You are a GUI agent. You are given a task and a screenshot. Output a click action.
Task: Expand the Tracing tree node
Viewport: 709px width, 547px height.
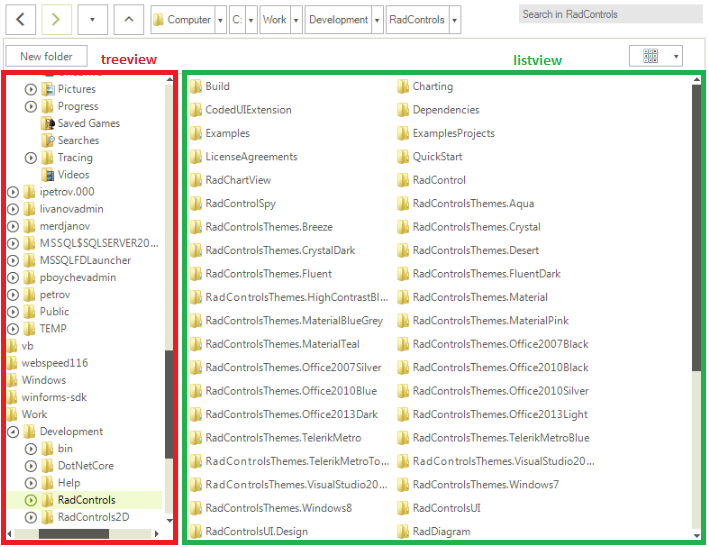pos(31,158)
